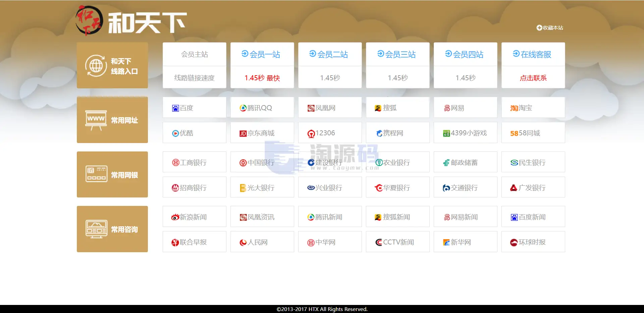Click the Taobao icon beside 淘宝
Image resolution: width=644 pixels, height=313 pixels.
tap(514, 108)
